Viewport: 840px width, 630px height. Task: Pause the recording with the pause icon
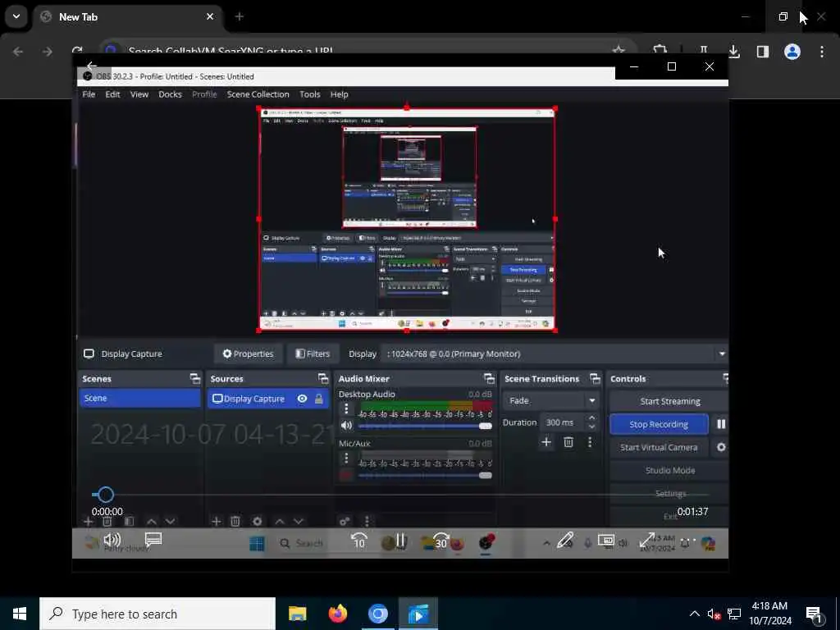pyautogui.click(x=721, y=424)
